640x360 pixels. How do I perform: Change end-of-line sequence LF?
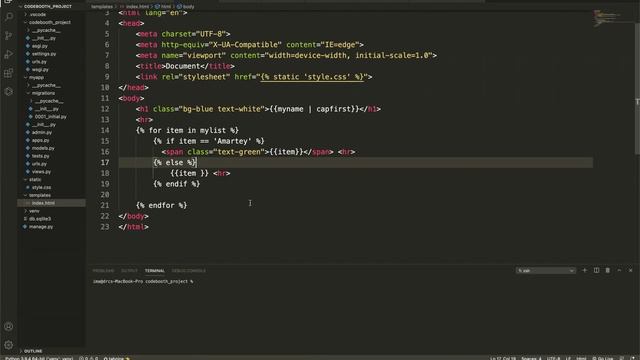pos(568,358)
